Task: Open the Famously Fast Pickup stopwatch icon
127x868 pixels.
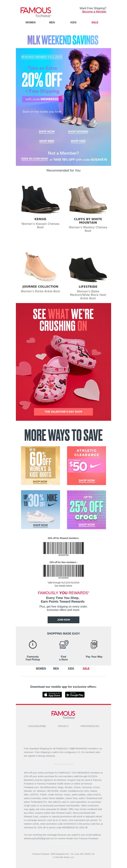Action: pyautogui.click(x=33, y=644)
